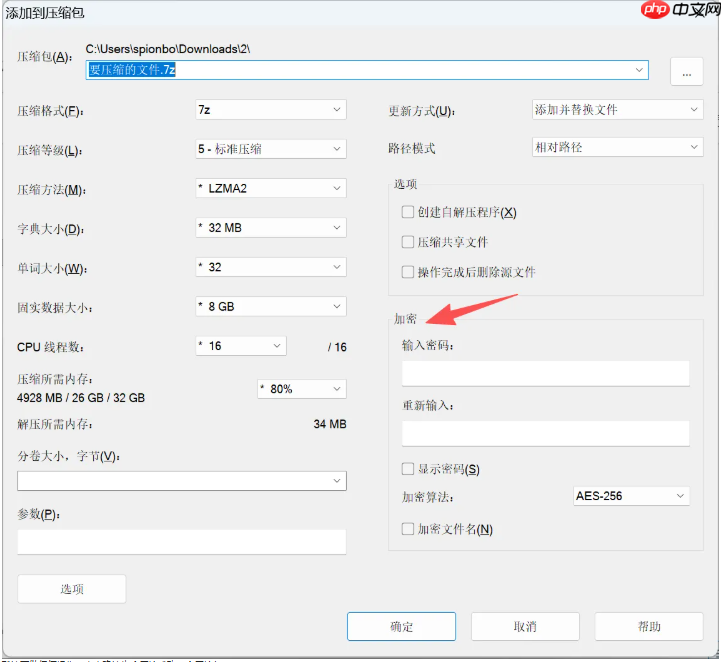This screenshot has height=662, width=722.
Task: Click the 帮助 button
Action: [649, 627]
